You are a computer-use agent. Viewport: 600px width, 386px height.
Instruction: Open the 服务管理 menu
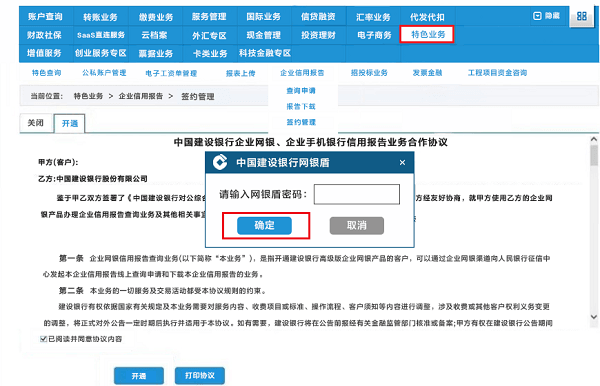pyautogui.click(x=209, y=16)
